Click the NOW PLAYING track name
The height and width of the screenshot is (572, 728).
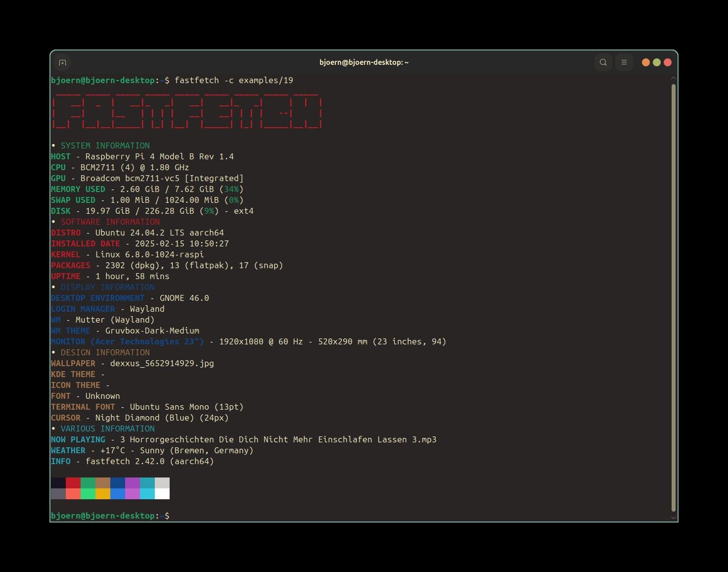click(278, 439)
